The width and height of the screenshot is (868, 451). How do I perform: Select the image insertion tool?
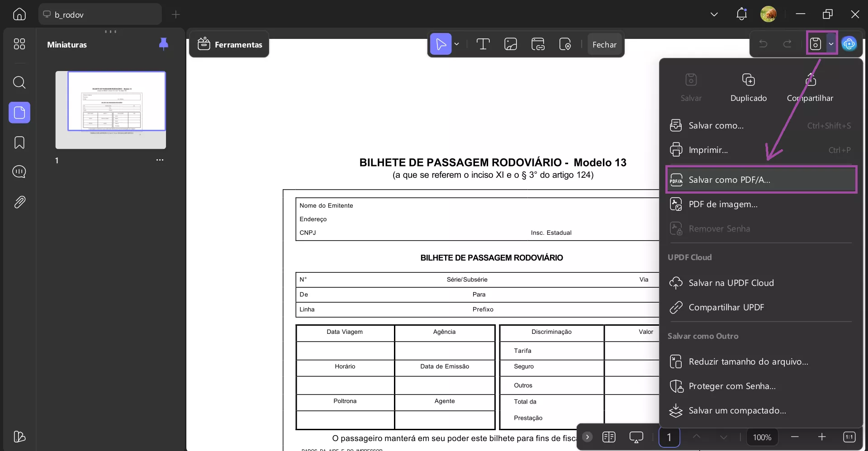510,44
